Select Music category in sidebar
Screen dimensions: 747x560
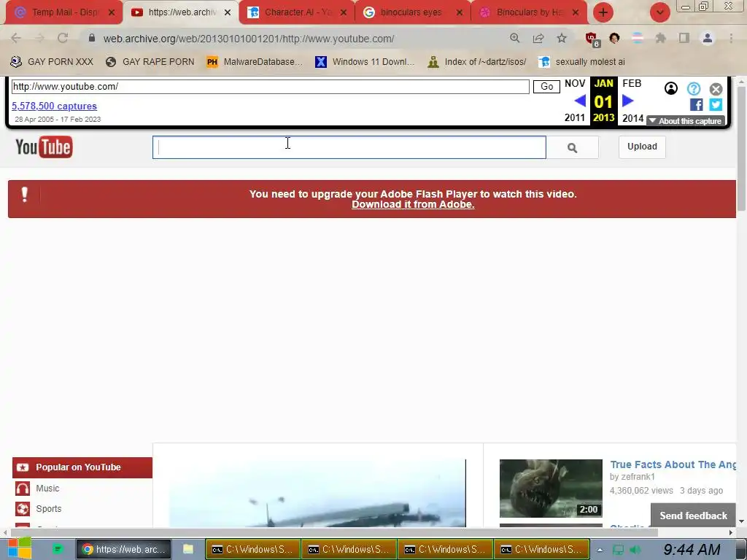(x=47, y=488)
